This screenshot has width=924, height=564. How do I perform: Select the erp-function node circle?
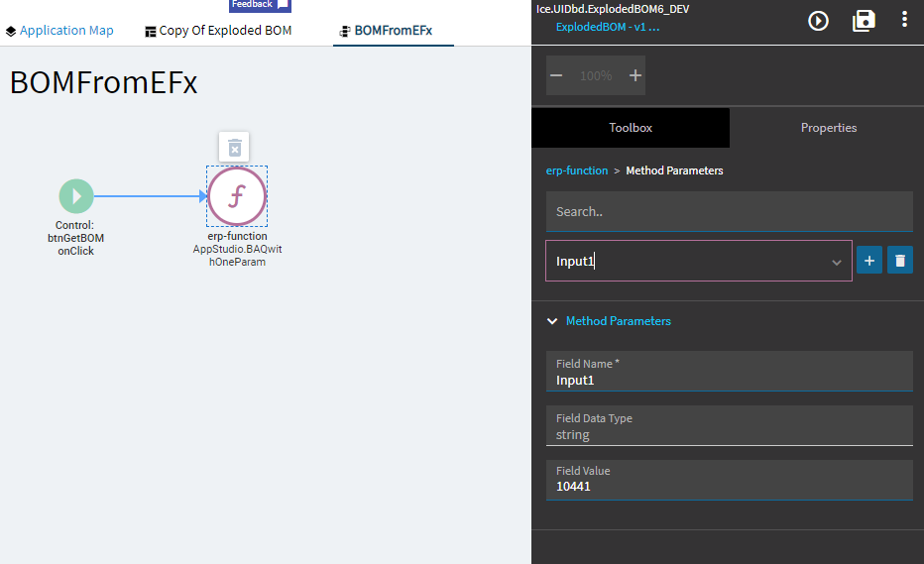(237, 196)
